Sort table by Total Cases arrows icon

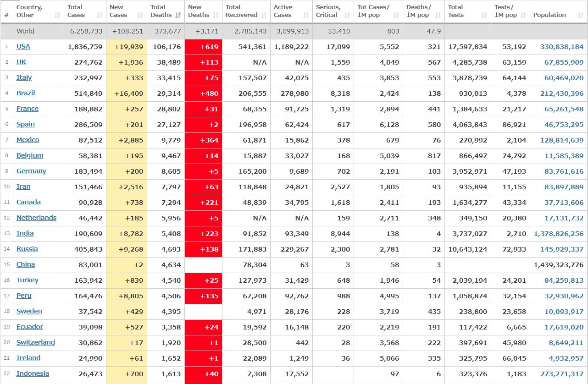pos(100,15)
